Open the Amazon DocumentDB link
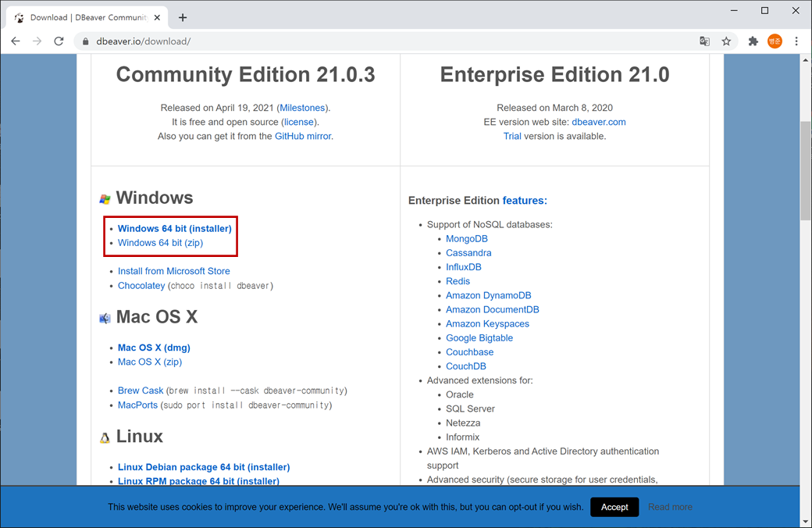Image resolution: width=812 pixels, height=528 pixels. click(493, 309)
